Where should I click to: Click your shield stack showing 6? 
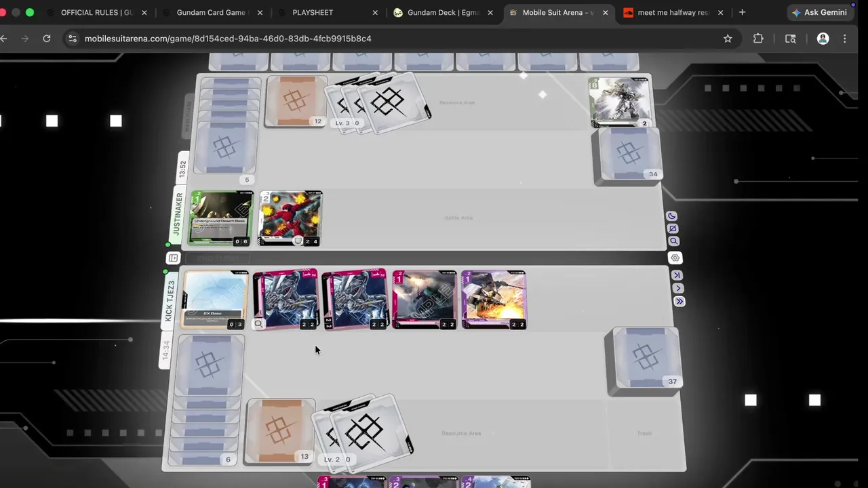point(207,401)
